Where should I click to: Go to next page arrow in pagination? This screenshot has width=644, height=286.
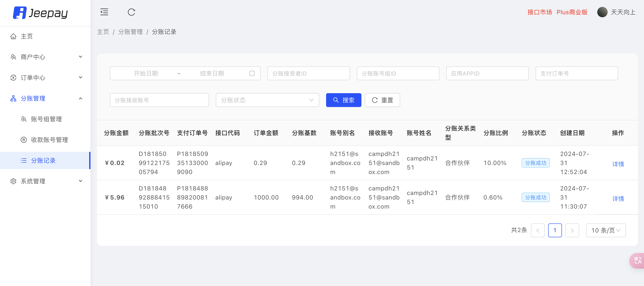coord(572,230)
